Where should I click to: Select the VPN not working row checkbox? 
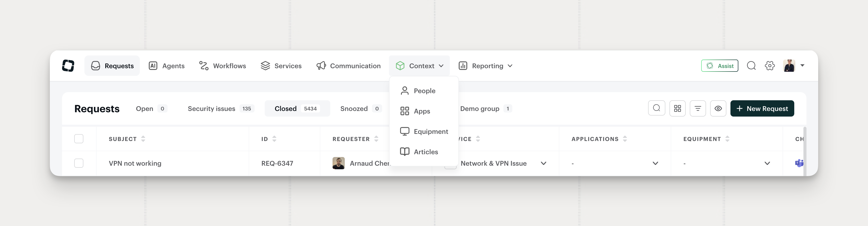tap(79, 163)
